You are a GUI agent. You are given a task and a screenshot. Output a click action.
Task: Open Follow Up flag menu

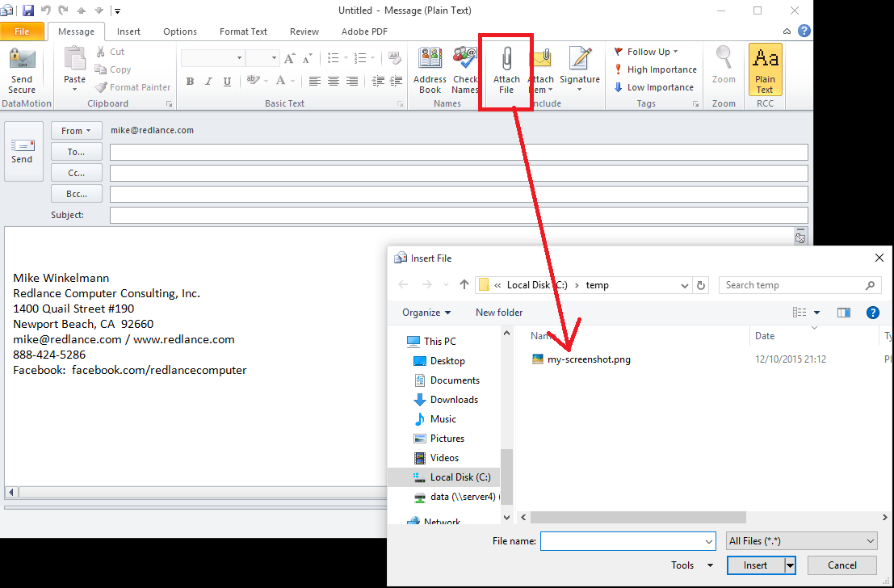pyautogui.click(x=646, y=52)
